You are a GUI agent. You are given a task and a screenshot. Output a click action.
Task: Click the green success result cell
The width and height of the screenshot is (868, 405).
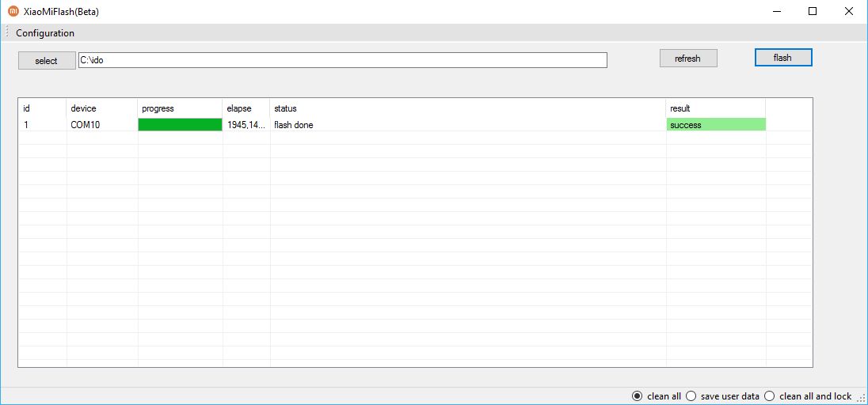click(x=716, y=124)
